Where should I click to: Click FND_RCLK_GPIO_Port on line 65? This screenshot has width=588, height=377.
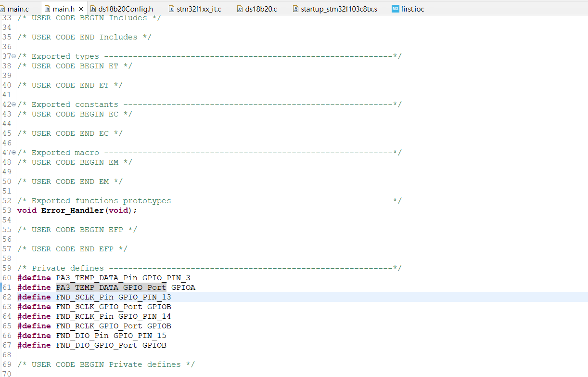[x=99, y=326]
